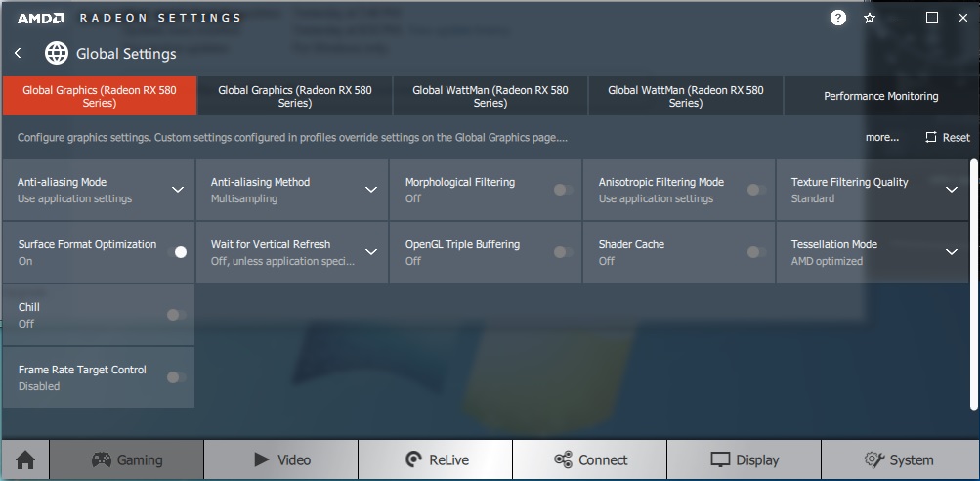Open the help question mark icon
Image resolution: width=980 pixels, height=481 pixels.
[x=837, y=18]
